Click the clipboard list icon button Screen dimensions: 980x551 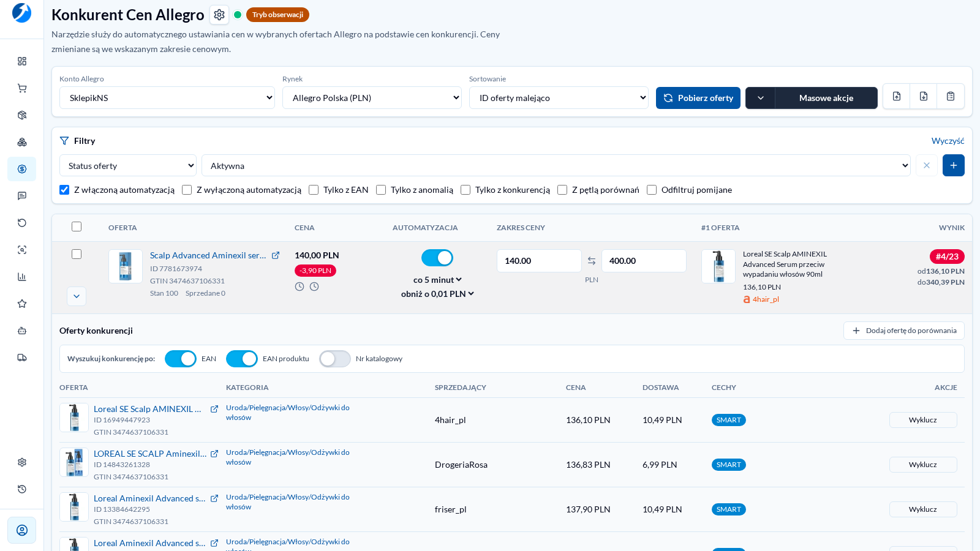click(x=951, y=96)
